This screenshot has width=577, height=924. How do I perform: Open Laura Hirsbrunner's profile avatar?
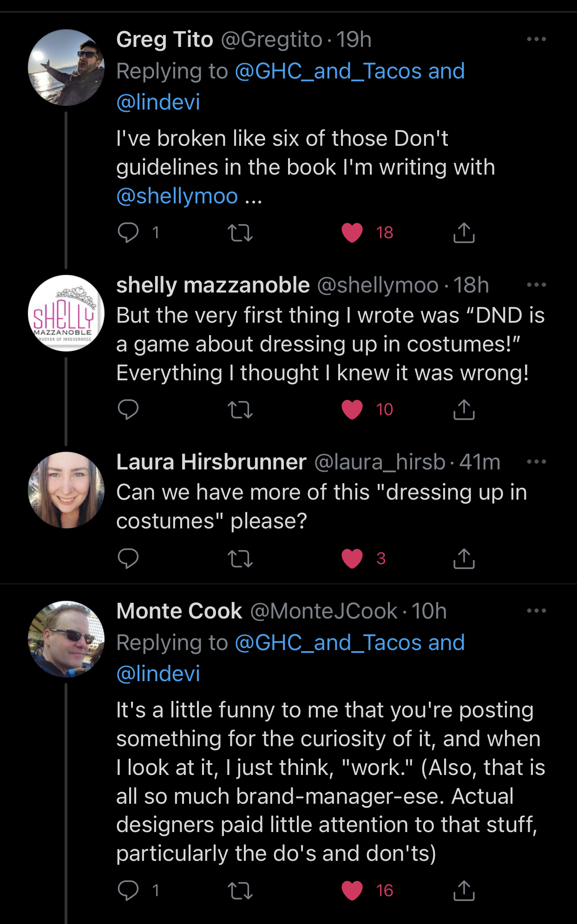pyautogui.click(x=66, y=490)
